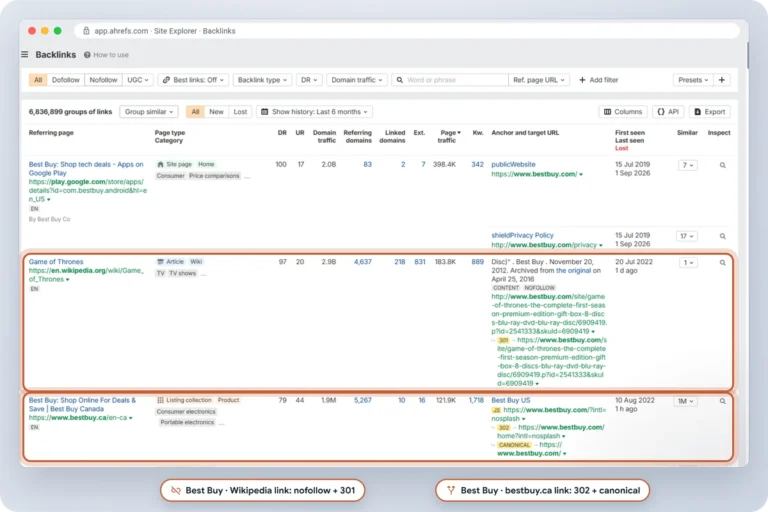Expand similar links count 1 for Wikipedia
The image size is (768, 512).
tap(688, 263)
